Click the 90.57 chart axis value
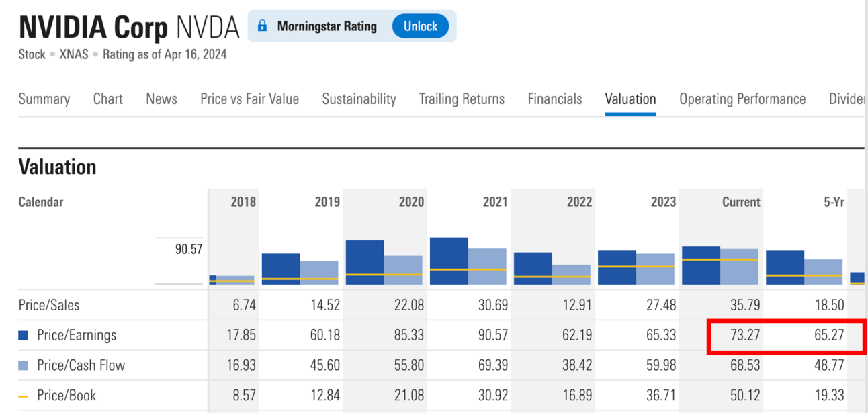 click(x=189, y=249)
